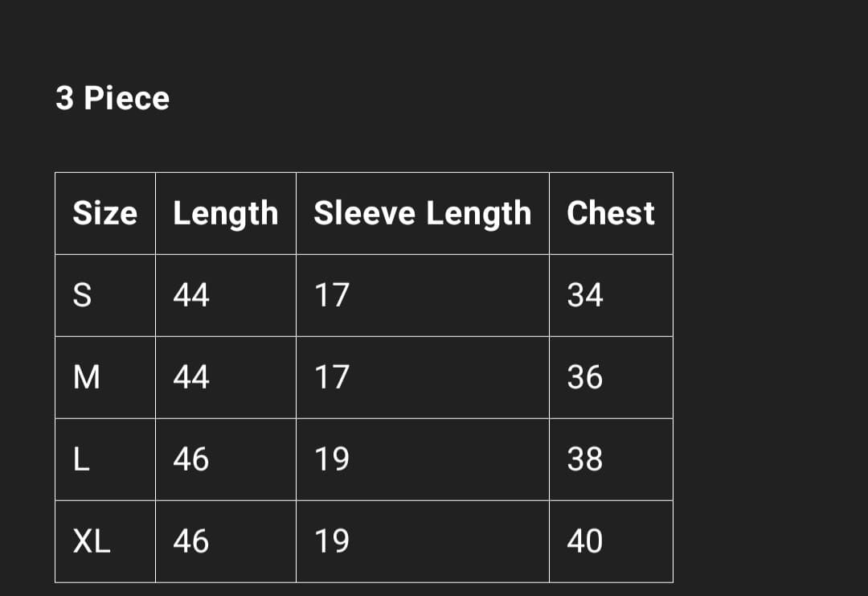Click Sleeve Length 19 in the L row
This screenshot has height=596, width=868.
click(331, 459)
